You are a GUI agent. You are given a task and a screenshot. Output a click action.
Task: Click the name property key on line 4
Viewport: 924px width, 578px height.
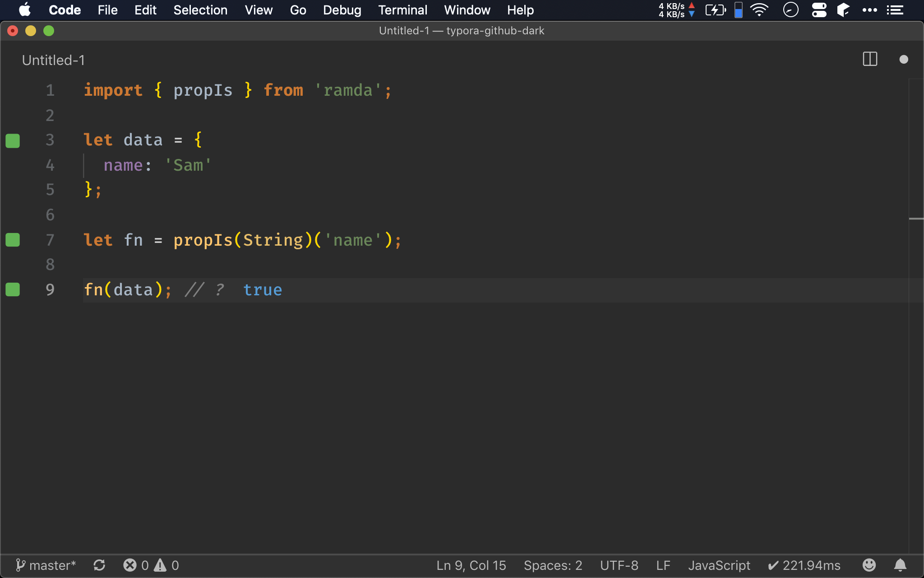click(x=123, y=165)
